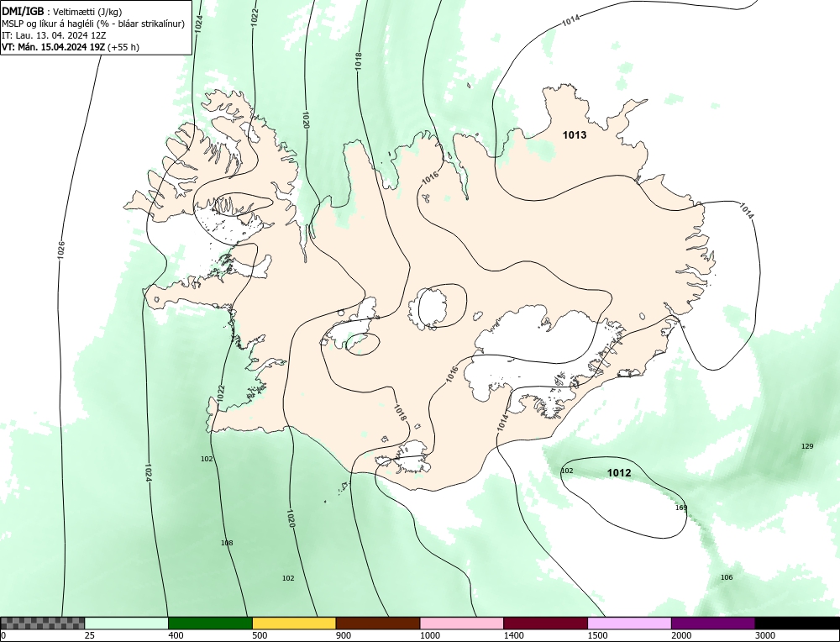Click legend tick label 500
840x642 pixels.
pos(260,635)
